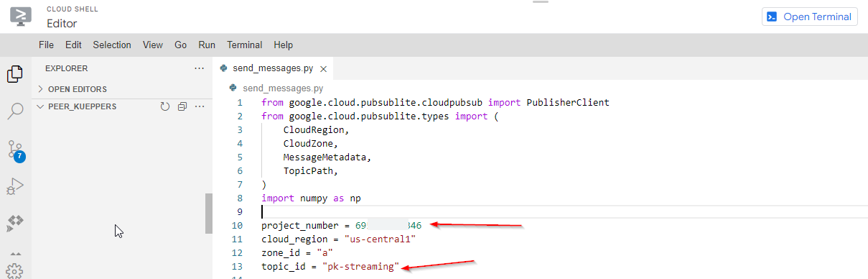Open the Search magnifier in activity bar
868x279 pixels.
click(x=15, y=111)
